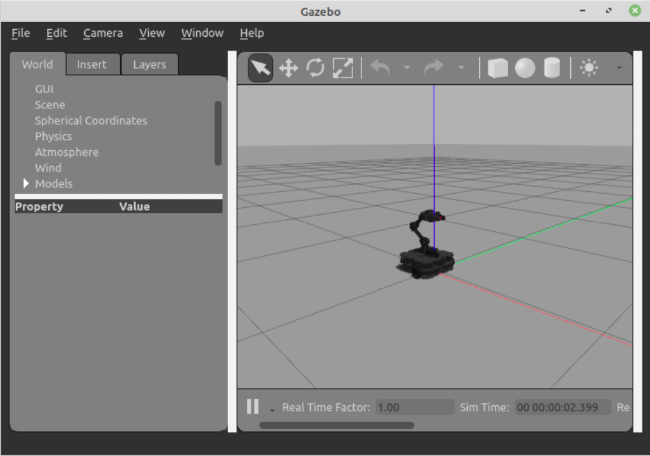Insert a cylinder shape
The image size is (650, 456).
coord(552,68)
